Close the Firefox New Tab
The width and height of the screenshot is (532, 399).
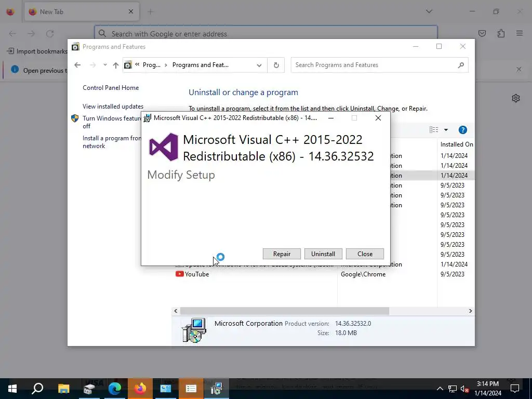tap(130, 11)
